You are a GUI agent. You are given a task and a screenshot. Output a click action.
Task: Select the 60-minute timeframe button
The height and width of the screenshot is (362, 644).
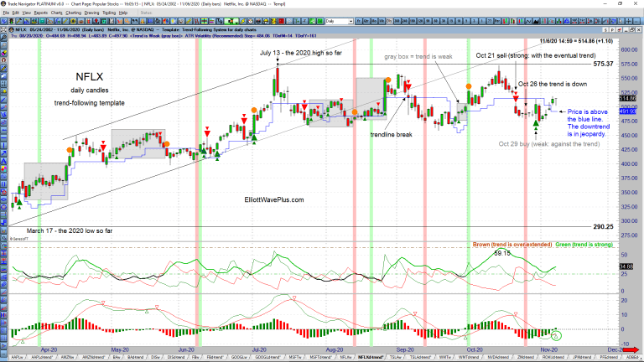(435, 20)
